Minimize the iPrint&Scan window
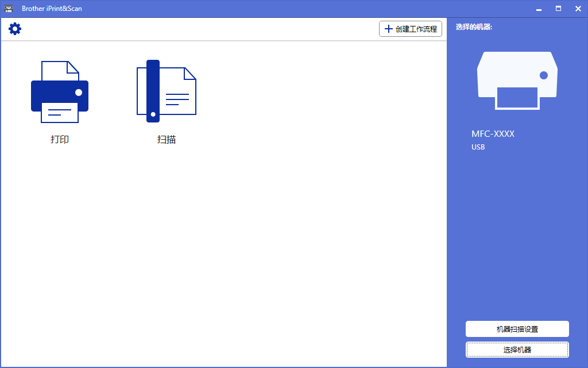The height and width of the screenshot is (368, 588). coord(539,9)
